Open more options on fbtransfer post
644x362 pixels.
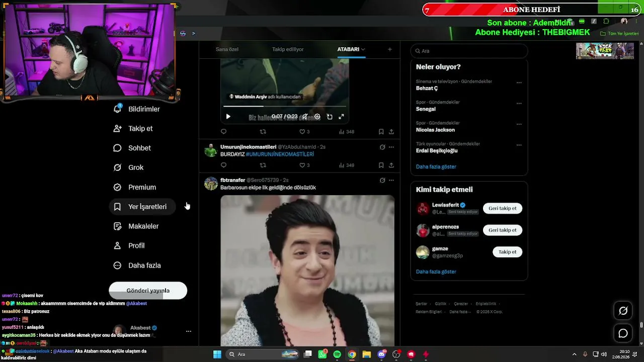pos(391,180)
